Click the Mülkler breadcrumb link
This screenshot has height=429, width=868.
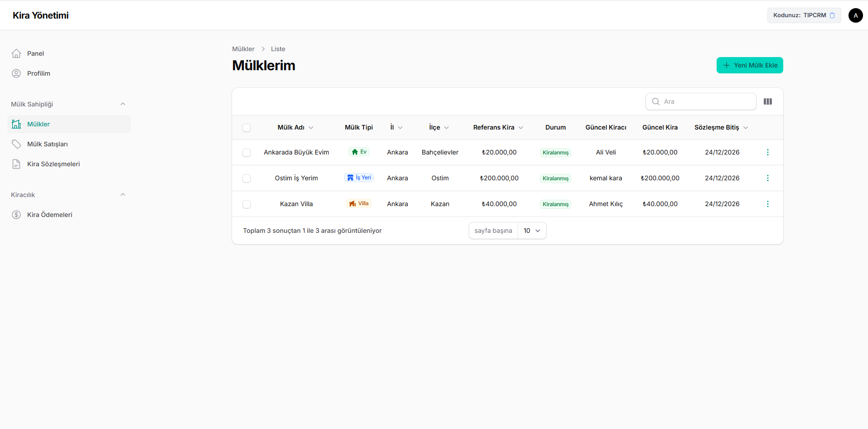point(243,49)
